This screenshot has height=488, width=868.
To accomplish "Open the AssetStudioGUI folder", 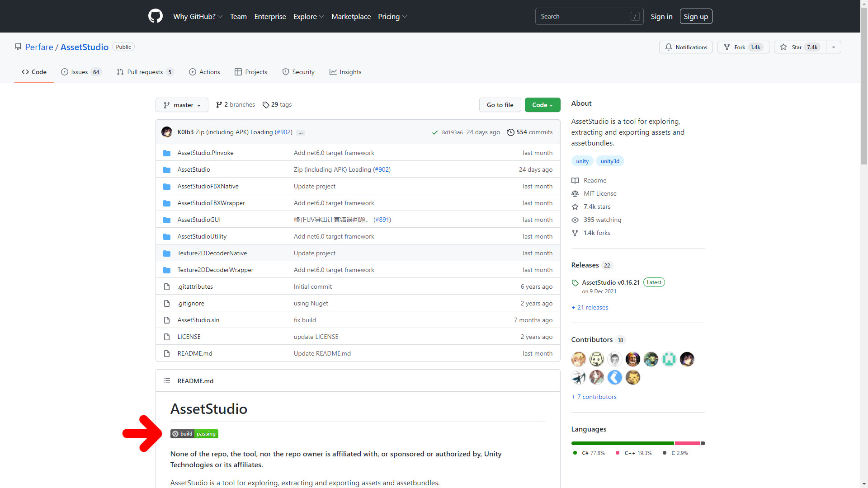I will [x=199, y=220].
